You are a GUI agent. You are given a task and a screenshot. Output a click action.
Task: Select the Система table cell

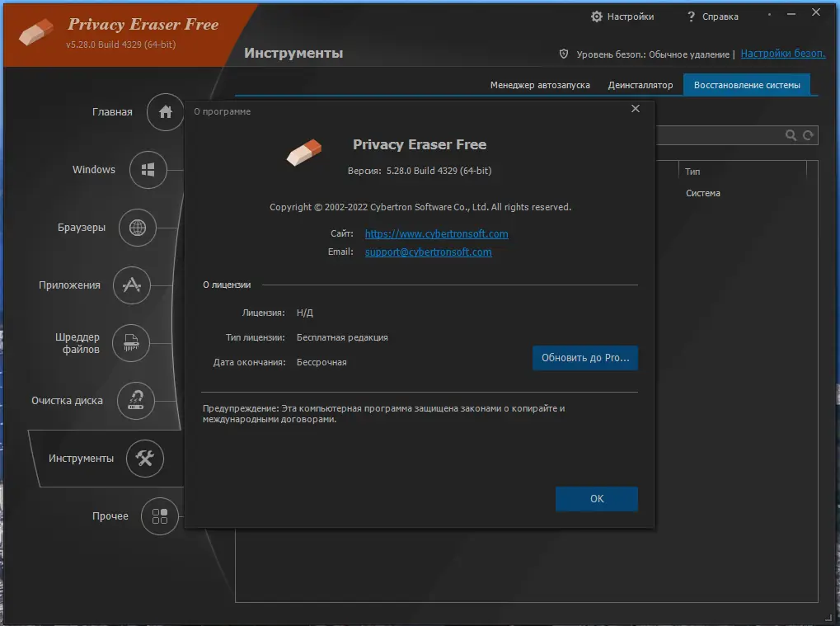703,194
